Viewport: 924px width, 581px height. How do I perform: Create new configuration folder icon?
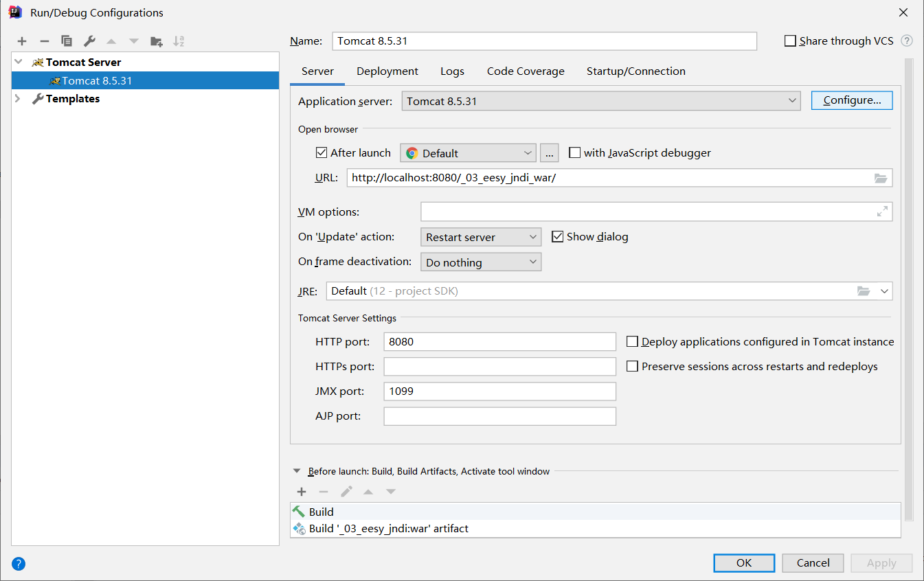(157, 41)
